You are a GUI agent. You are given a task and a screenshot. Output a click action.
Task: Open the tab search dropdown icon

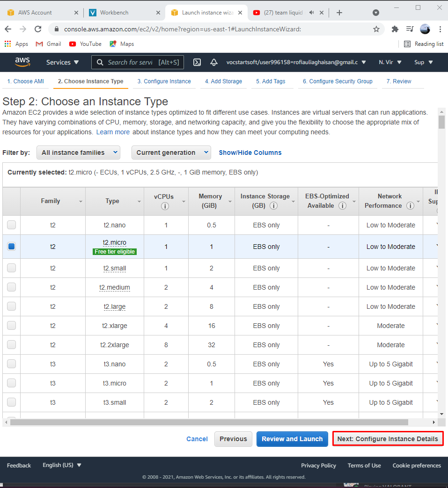376,13
